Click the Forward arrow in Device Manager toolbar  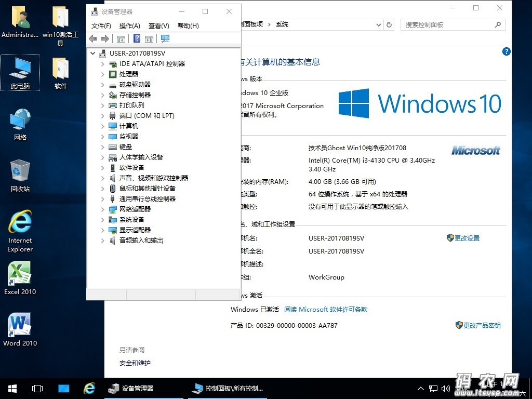point(105,38)
